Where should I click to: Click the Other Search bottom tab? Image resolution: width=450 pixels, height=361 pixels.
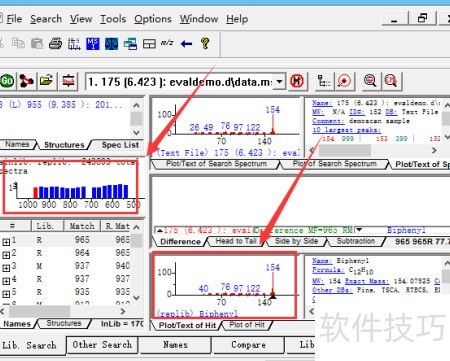[x=102, y=345]
